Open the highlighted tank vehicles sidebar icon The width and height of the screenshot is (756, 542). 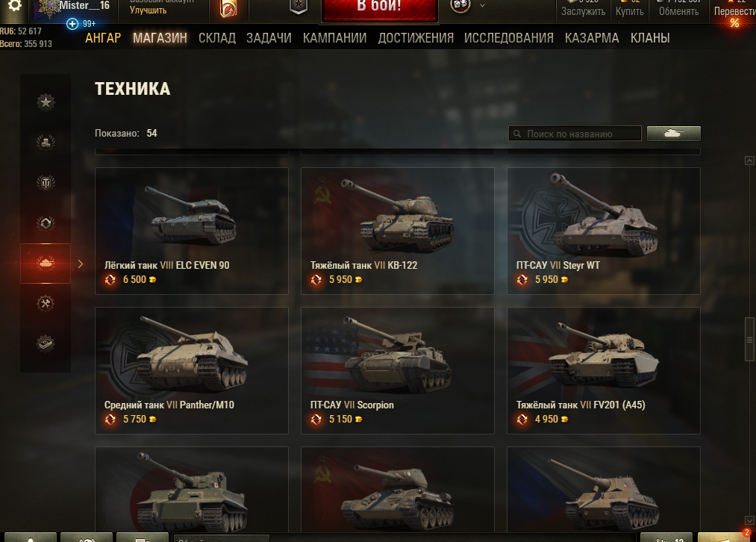[x=46, y=263]
